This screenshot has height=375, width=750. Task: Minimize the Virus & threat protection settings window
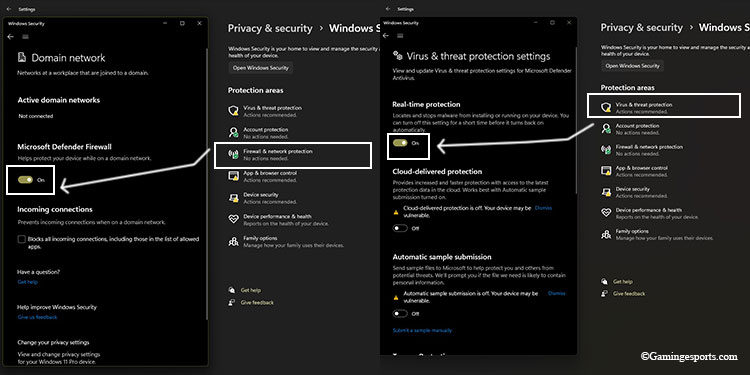point(535,22)
